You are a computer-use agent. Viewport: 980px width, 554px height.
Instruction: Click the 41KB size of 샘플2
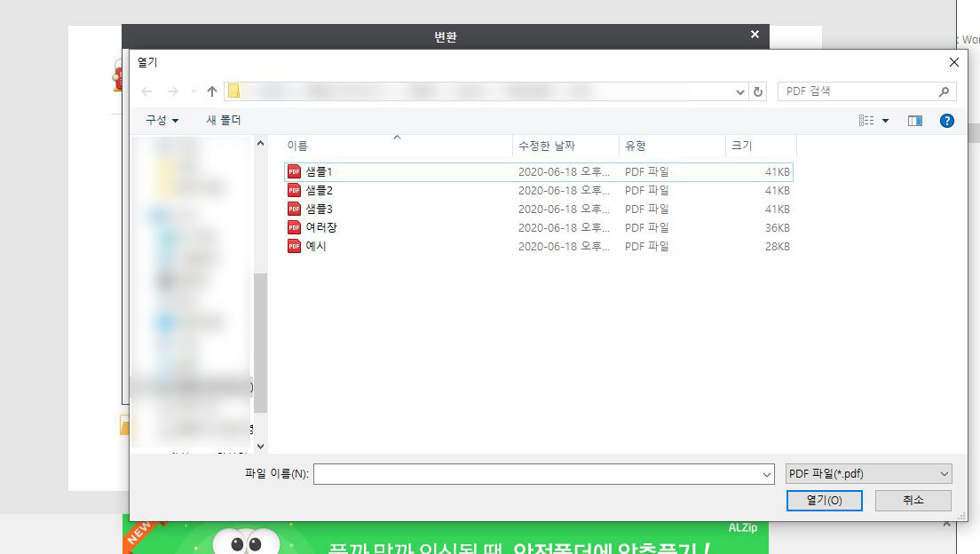[777, 191]
